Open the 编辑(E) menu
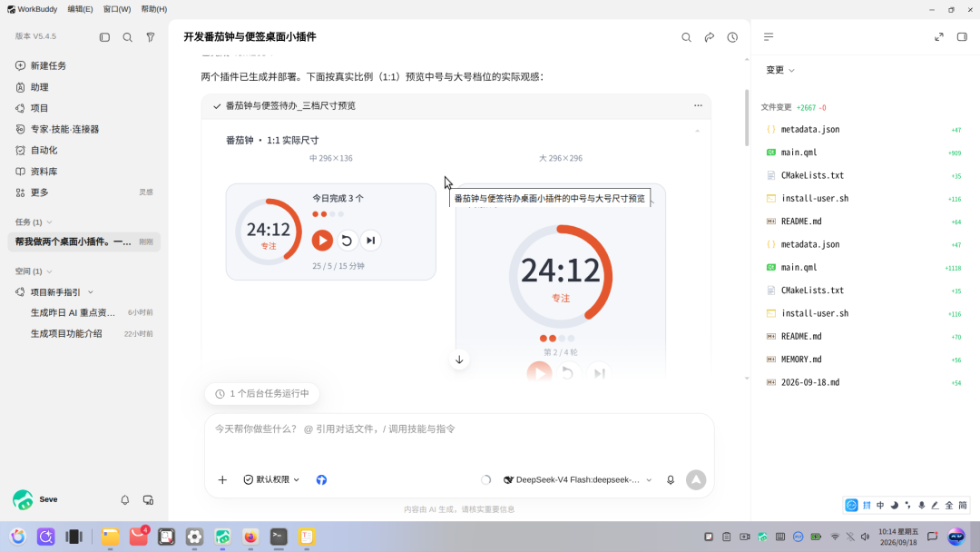This screenshot has height=552, width=980. [80, 9]
